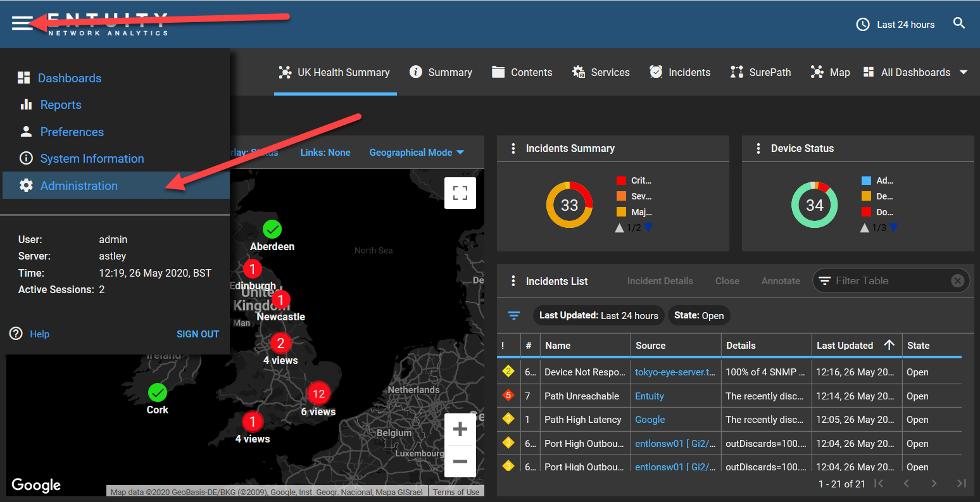Click the State: Open filter chip
Screen dimensions: 980x502
pyautogui.click(x=699, y=315)
